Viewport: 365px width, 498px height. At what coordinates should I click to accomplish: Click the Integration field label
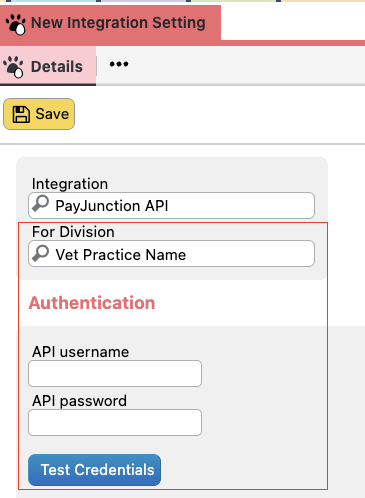point(70,184)
